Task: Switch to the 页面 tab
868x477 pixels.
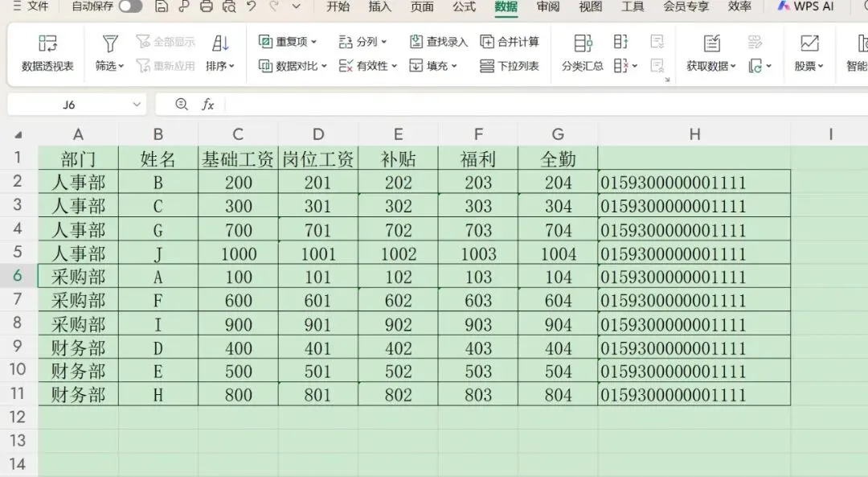Action: point(422,6)
